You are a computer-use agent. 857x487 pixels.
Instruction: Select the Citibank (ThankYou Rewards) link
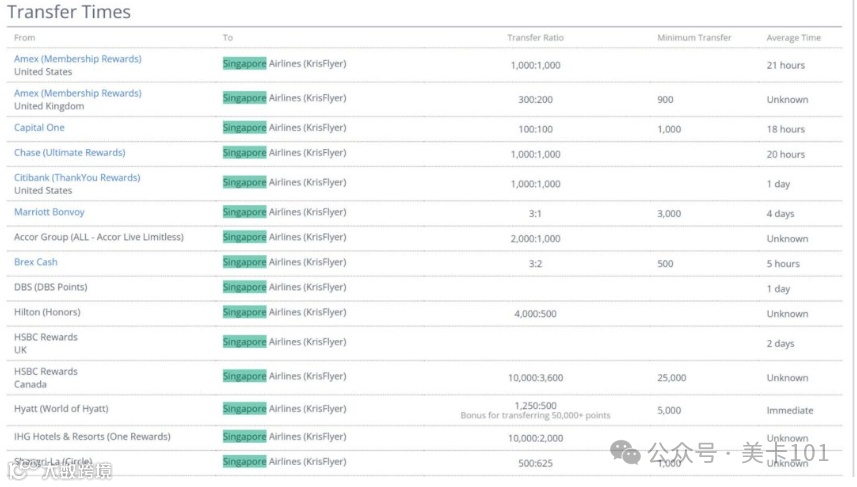click(77, 178)
